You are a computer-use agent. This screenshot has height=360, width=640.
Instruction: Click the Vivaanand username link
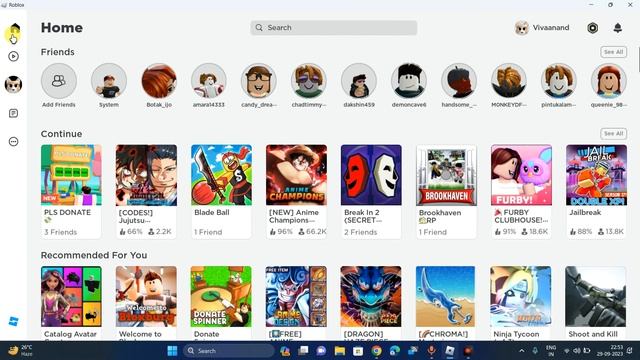[551, 28]
